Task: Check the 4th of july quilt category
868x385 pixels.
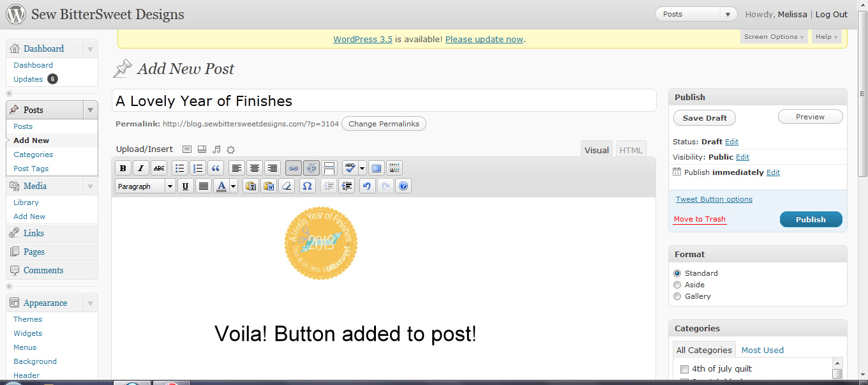Action: coord(684,369)
